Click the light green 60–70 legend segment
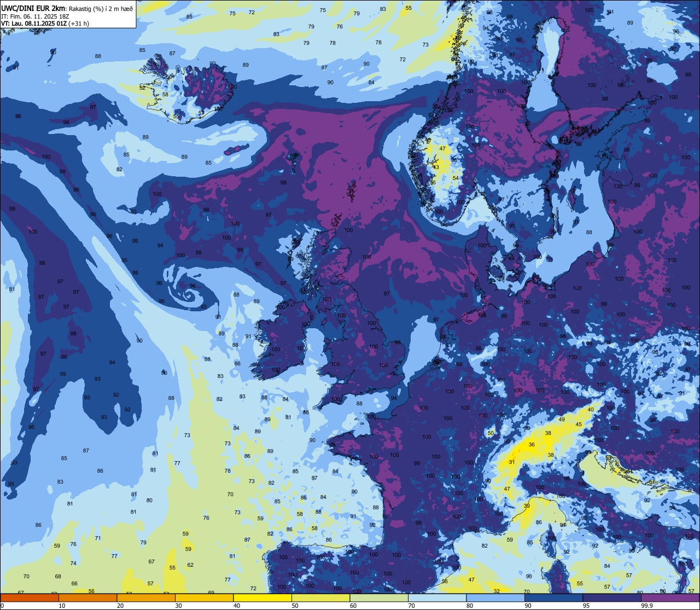Screen dimensions: 700x610 pos(379,597)
